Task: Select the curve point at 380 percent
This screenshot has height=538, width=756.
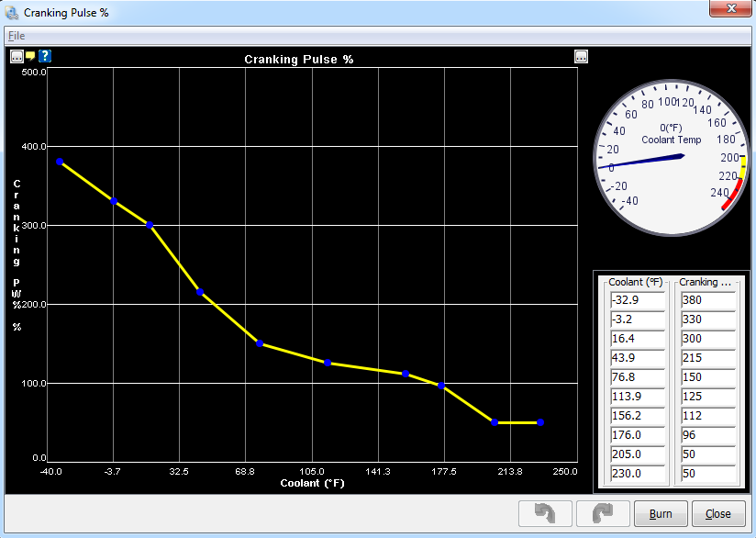Action: coord(60,162)
